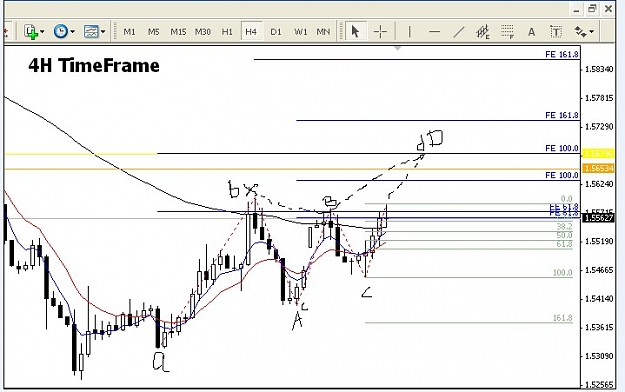Switch chart to M15 timeframe
The width and height of the screenshot is (625, 392).
point(178,32)
